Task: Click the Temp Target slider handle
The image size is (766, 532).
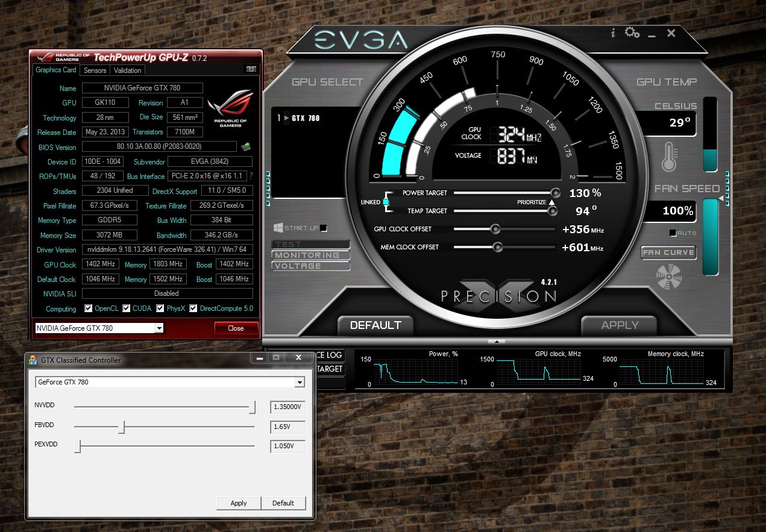Action: 552,211
